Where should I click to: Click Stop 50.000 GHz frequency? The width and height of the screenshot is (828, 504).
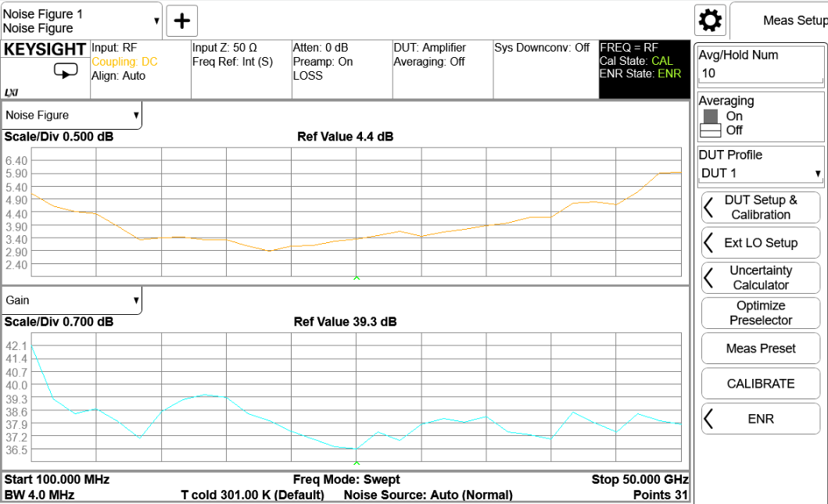point(640,479)
